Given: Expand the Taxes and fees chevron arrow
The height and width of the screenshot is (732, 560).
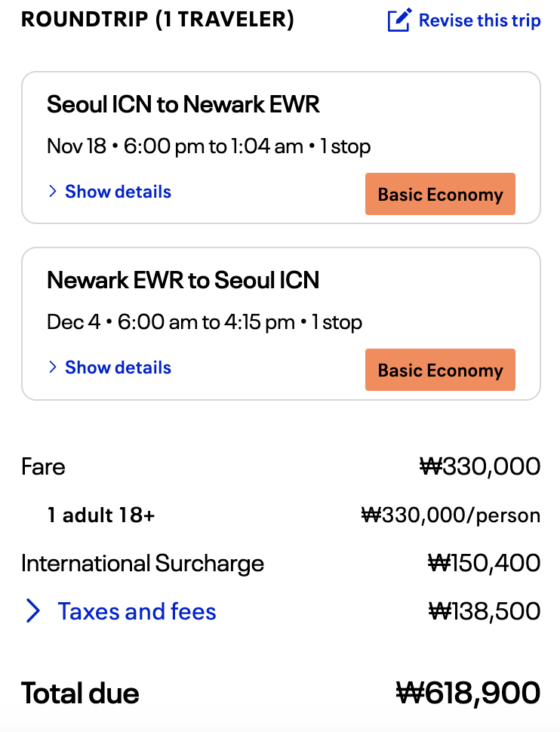Looking at the screenshot, I should [x=32, y=611].
